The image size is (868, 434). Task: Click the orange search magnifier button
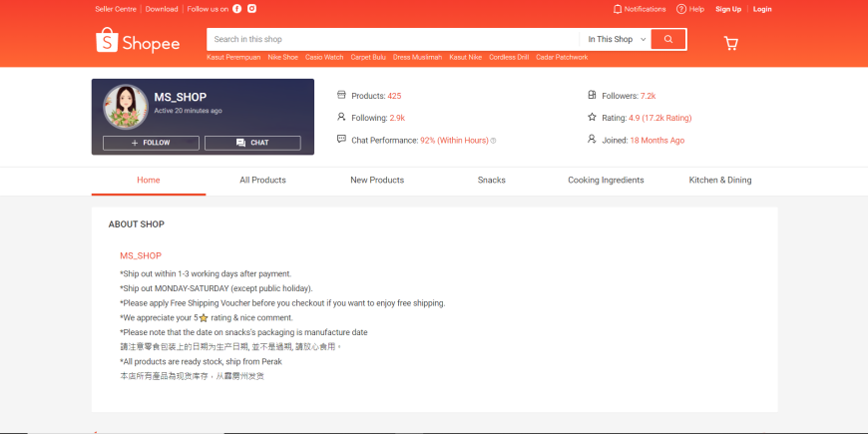click(x=668, y=39)
